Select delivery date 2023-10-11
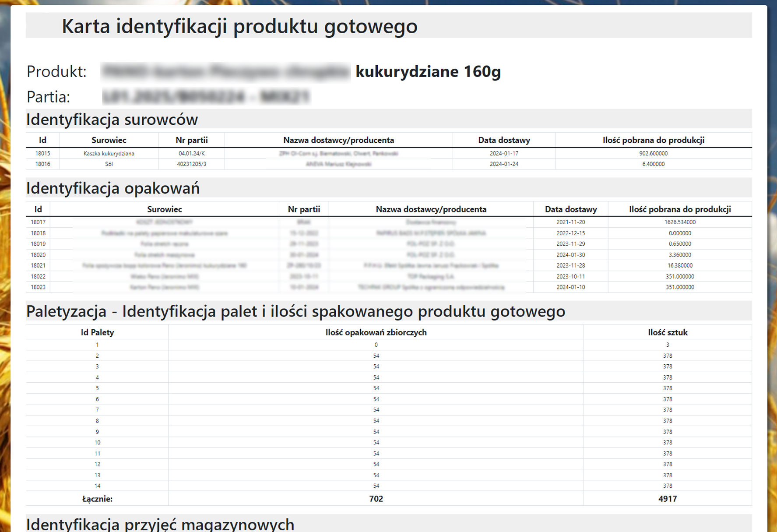 (x=570, y=277)
